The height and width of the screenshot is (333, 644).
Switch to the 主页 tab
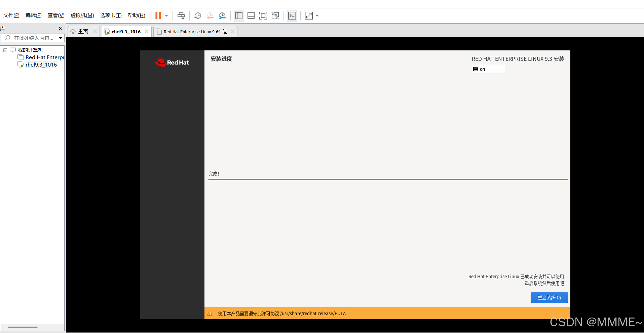83,32
